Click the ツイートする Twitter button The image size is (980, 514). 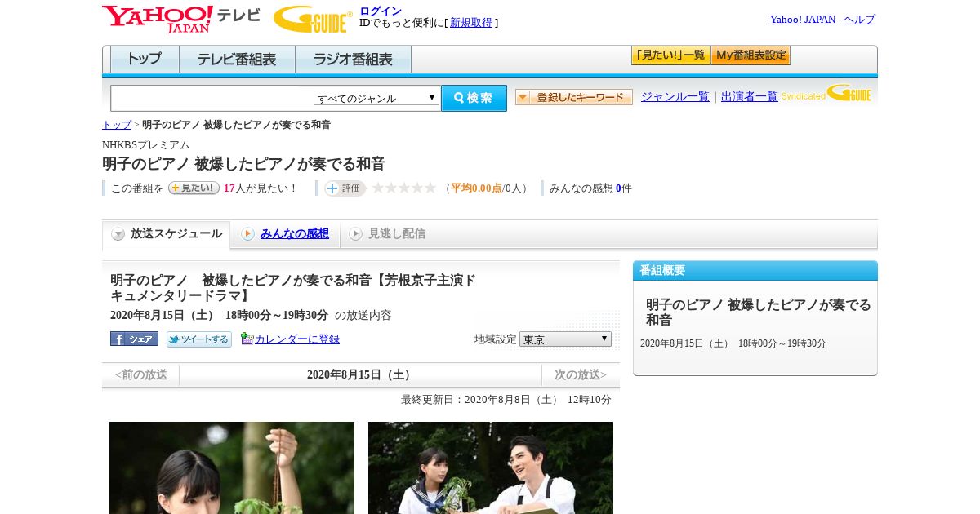[199, 339]
